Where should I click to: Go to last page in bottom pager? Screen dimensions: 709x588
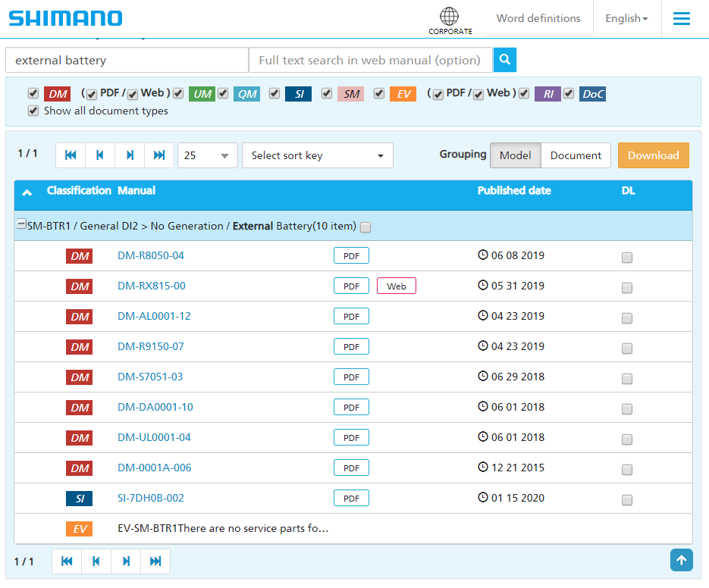pyautogui.click(x=155, y=561)
